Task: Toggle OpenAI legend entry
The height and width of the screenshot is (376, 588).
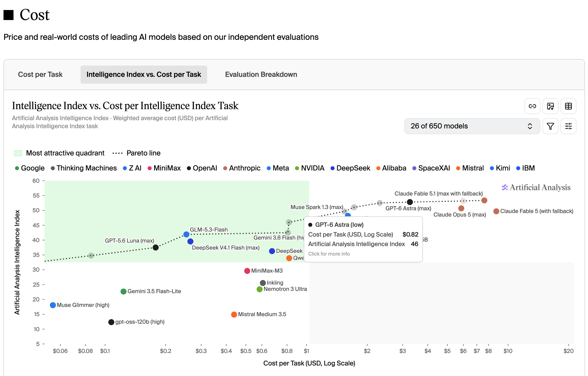Action: pyautogui.click(x=202, y=168)
